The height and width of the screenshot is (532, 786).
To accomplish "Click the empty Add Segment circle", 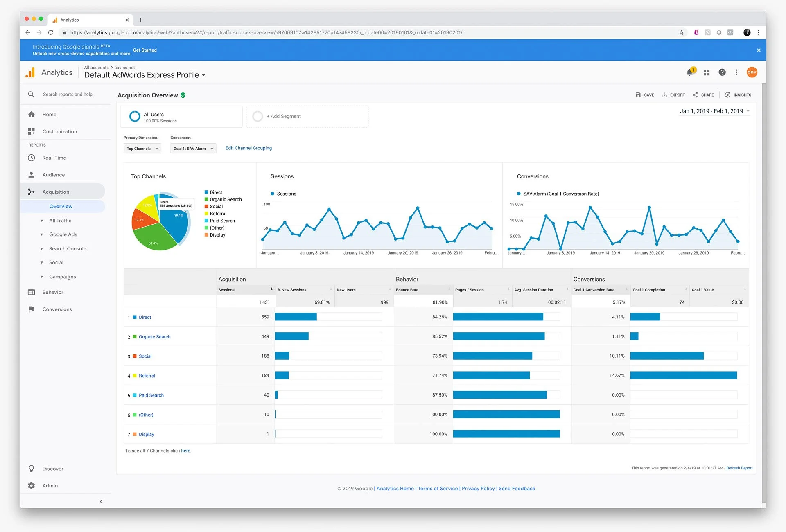I will pos(257,117).
